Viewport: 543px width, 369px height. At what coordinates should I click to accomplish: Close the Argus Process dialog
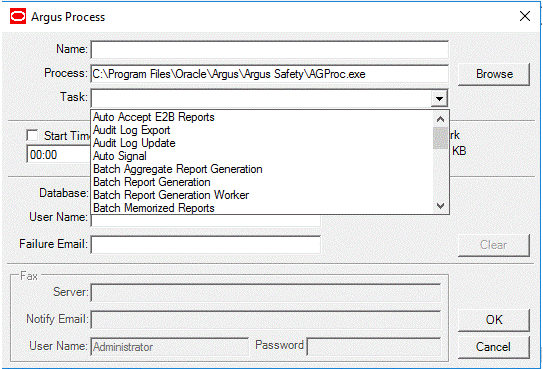tap(525, 16)
